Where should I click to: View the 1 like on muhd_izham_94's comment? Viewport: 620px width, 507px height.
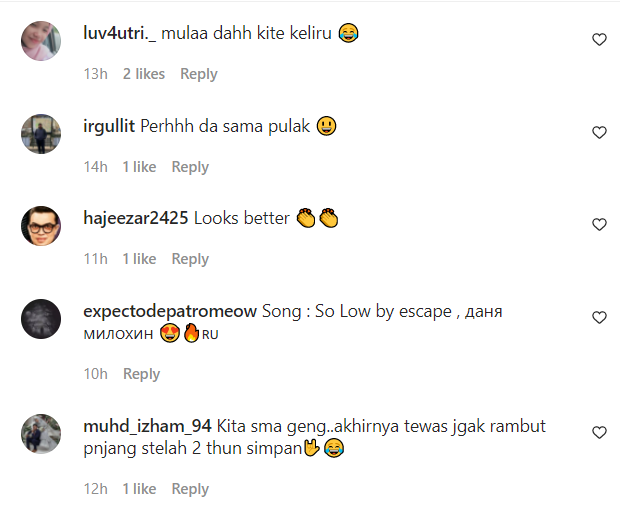click(x=139, y=489)
